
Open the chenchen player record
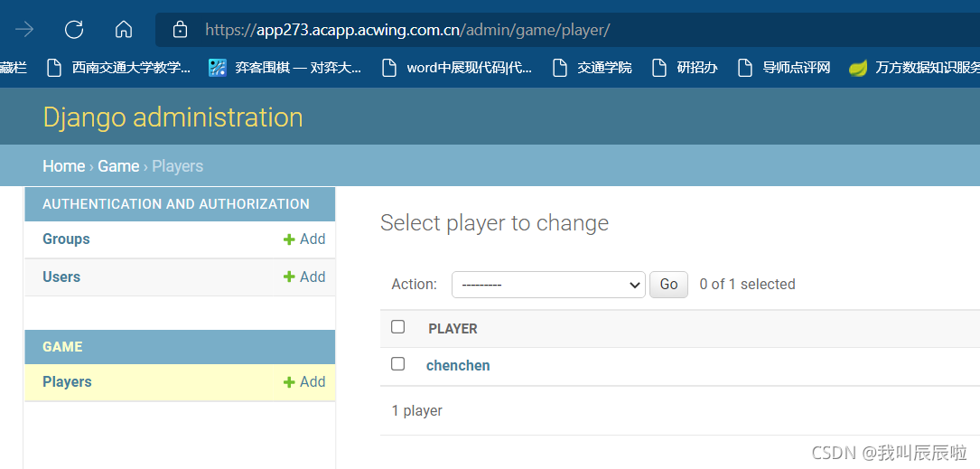coord(458,365)
